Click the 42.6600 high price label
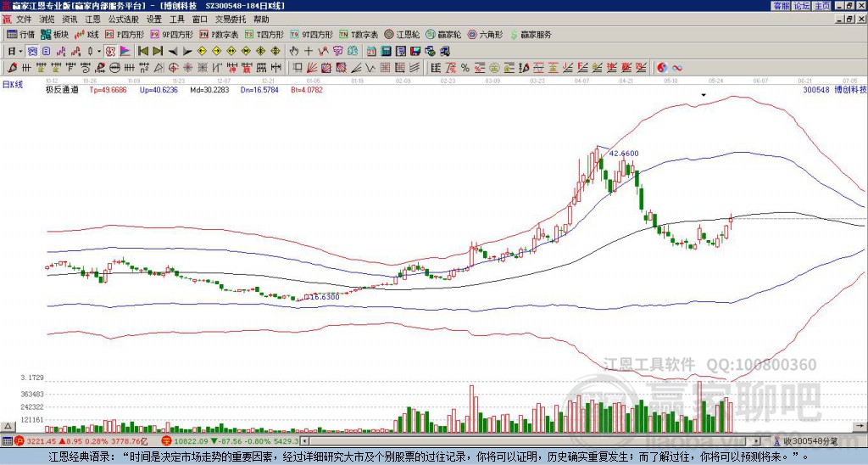The width and height of the screenshot is (868, 465). (x=624, y=154)
